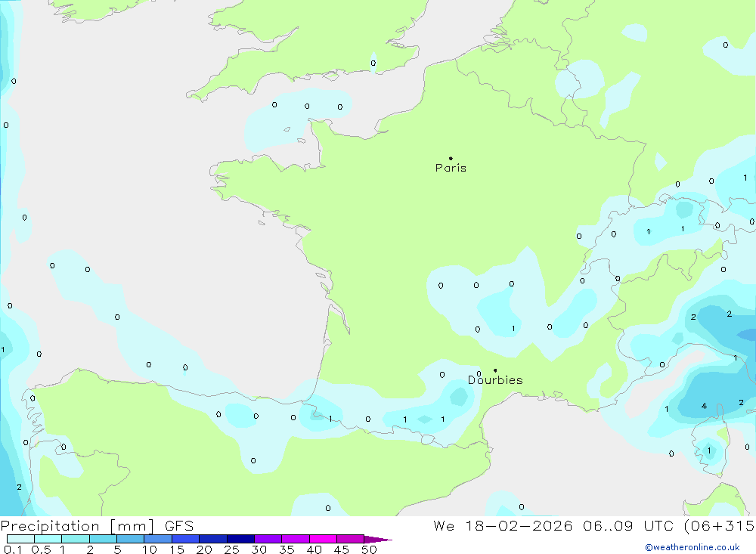Pick the 30–35 mm violet legend swatch
This screenshot has width=756, height=554.
[x=268, y=539]
